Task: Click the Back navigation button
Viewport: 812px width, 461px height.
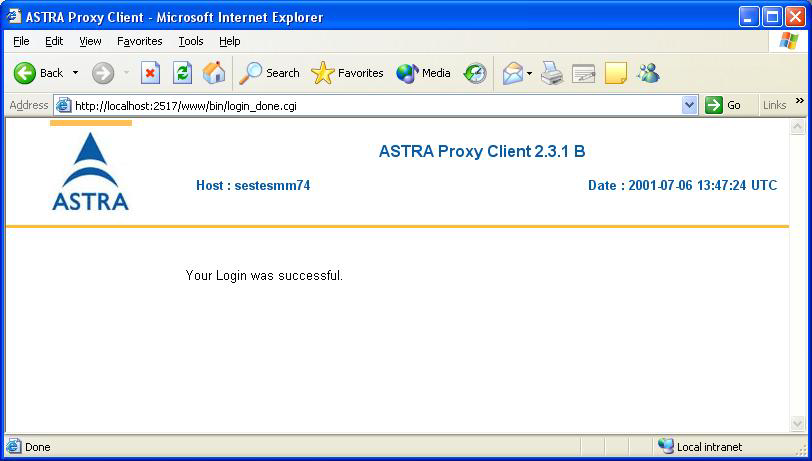Action: (x=38, y=73)
